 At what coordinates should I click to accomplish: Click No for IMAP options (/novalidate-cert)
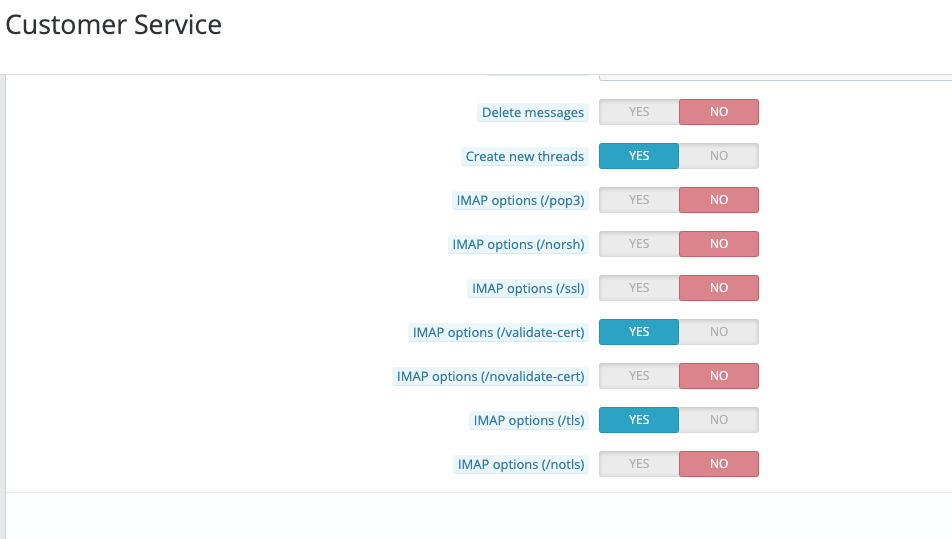pos(719,376)
